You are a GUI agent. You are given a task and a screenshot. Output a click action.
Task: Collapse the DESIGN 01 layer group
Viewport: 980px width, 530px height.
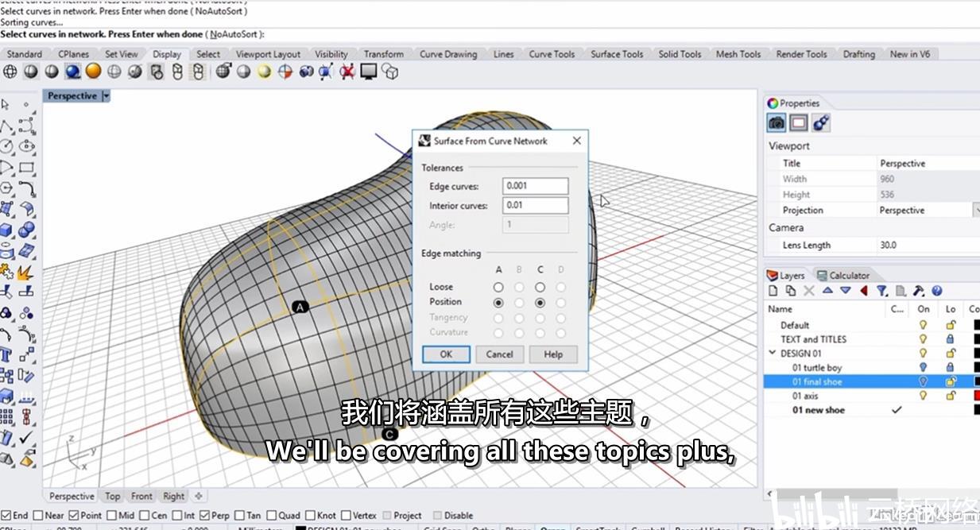772,353
